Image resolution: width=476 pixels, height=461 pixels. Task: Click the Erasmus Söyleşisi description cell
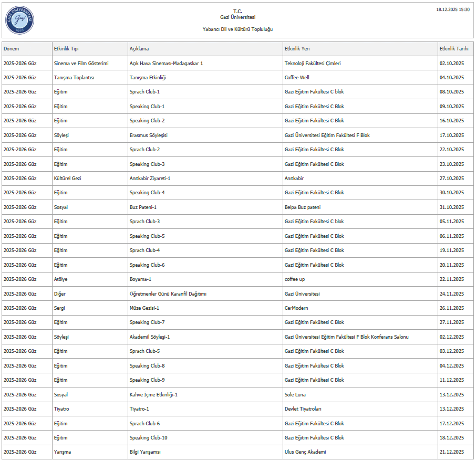coord(149,135)
